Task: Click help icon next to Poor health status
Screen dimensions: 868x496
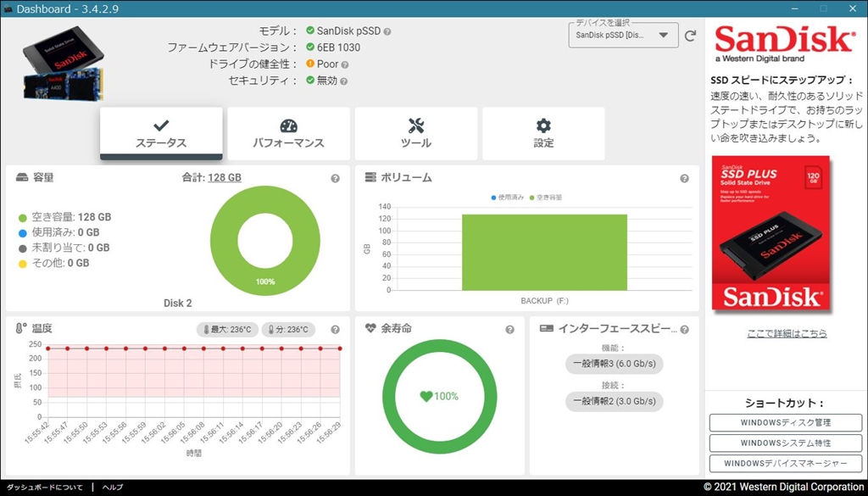Action: point(345,64)
